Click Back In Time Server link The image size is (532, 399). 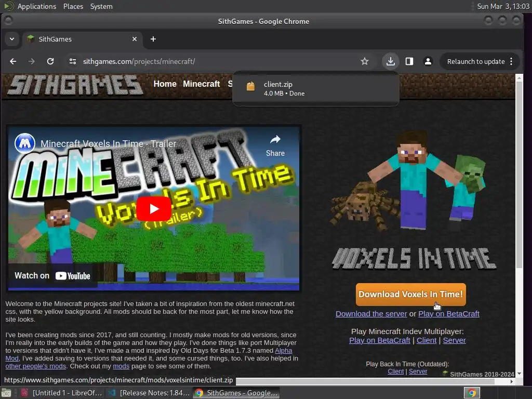[x=418, y=371]
